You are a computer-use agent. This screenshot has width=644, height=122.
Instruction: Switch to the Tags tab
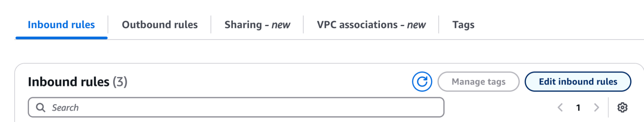click(463, 25)
